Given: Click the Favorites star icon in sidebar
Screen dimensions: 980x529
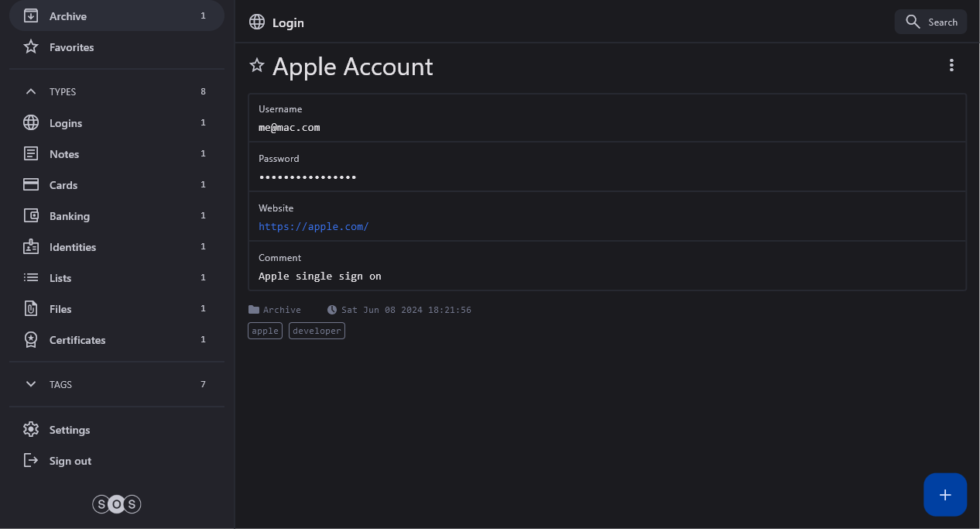Looking at the screenshot, I should (31, 47).
